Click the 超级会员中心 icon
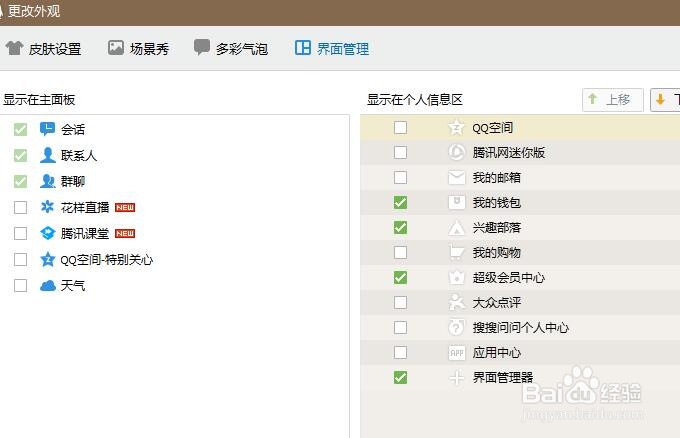 [456, 277]
